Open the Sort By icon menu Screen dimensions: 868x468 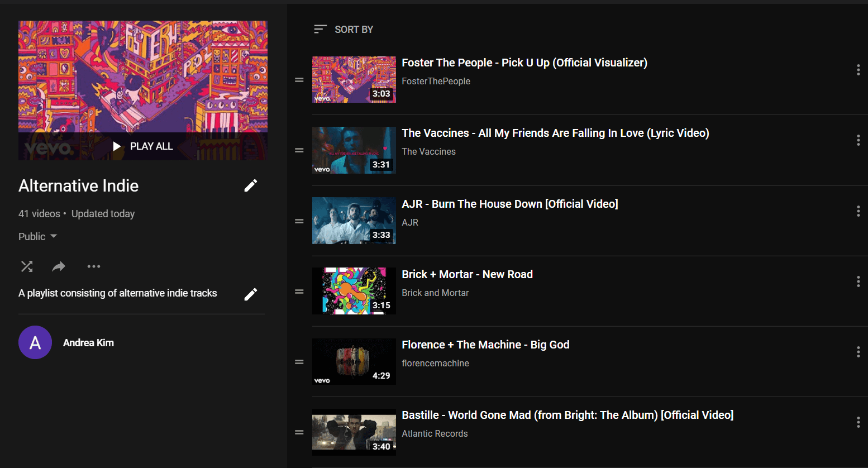pyautogui.click(x=320, y=29)
